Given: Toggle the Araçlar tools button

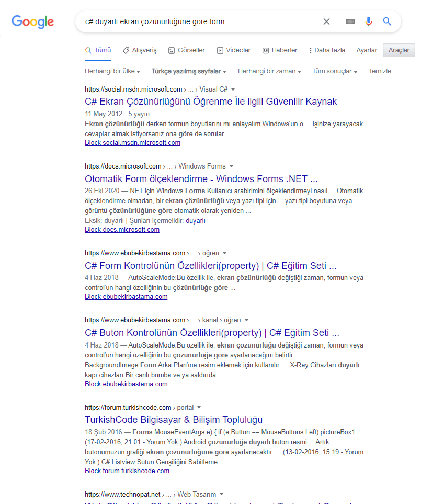Looking at the screenshot, I should pos(399,50).
